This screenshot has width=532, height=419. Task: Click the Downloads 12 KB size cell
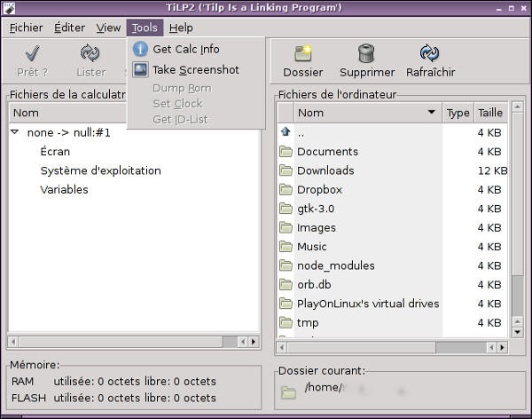(492, 170)
